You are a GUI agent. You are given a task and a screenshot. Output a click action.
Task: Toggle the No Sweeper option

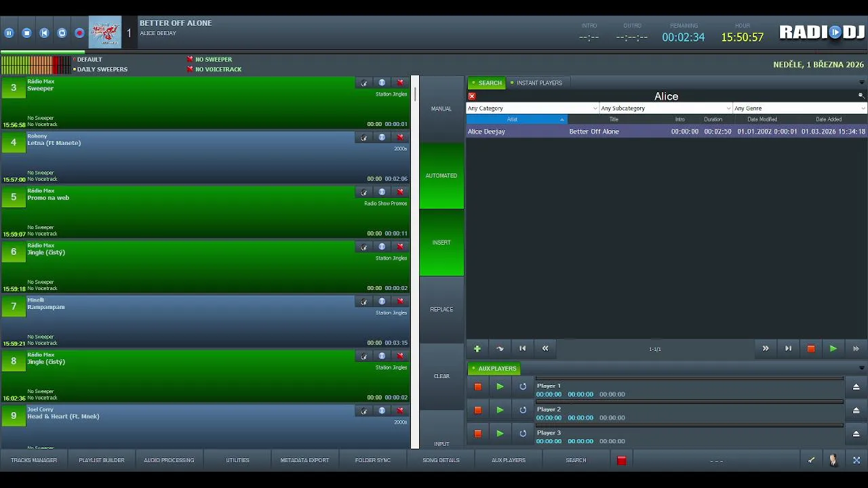(210, 60)
